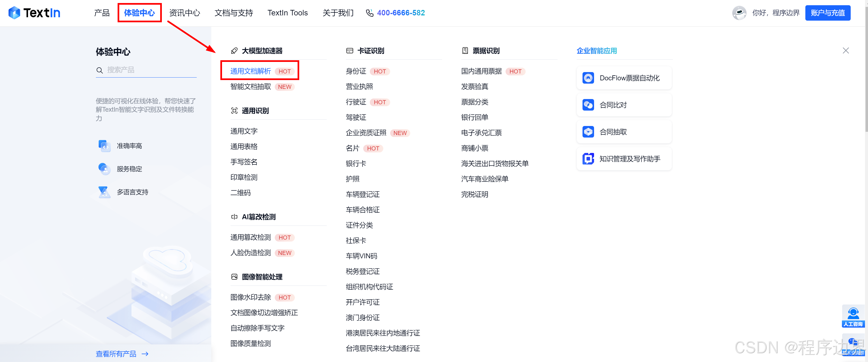Click the DocFlow票据自动化 icon
The height and width of the screenshot is (362, 868).
pos(588,78)
